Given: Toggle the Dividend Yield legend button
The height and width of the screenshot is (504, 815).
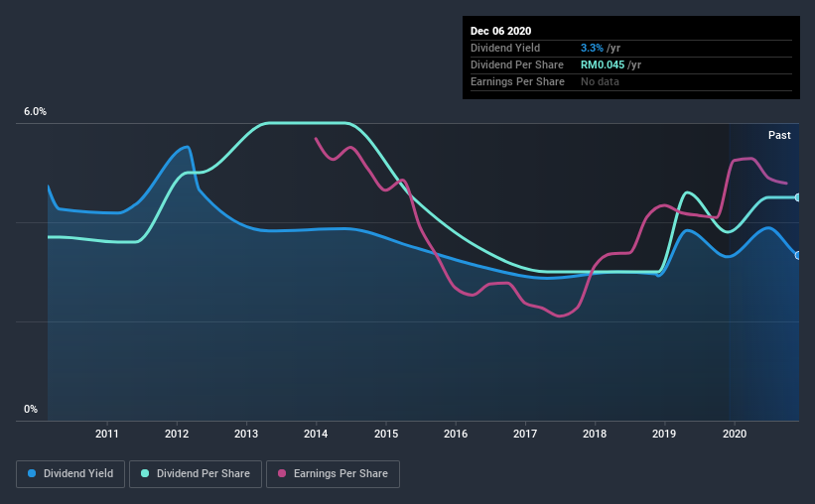Looking at the screenshot, I should tap(70, 474).
